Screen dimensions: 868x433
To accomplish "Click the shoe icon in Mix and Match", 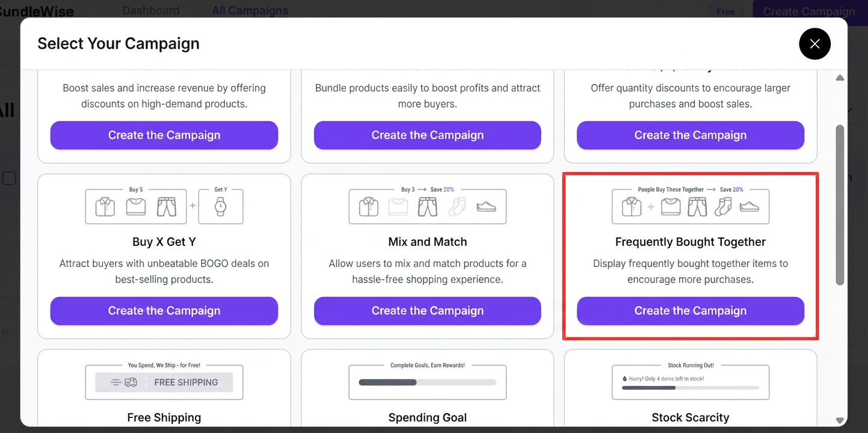I will pos(486,207).
